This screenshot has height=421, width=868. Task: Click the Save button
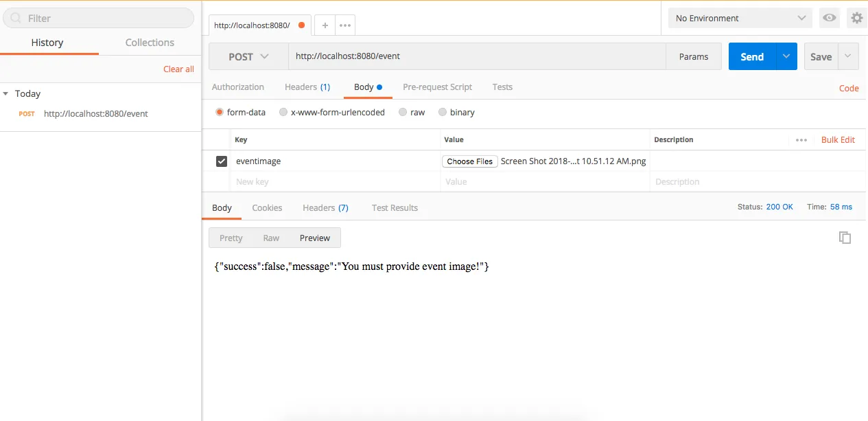tap(821, 57)
